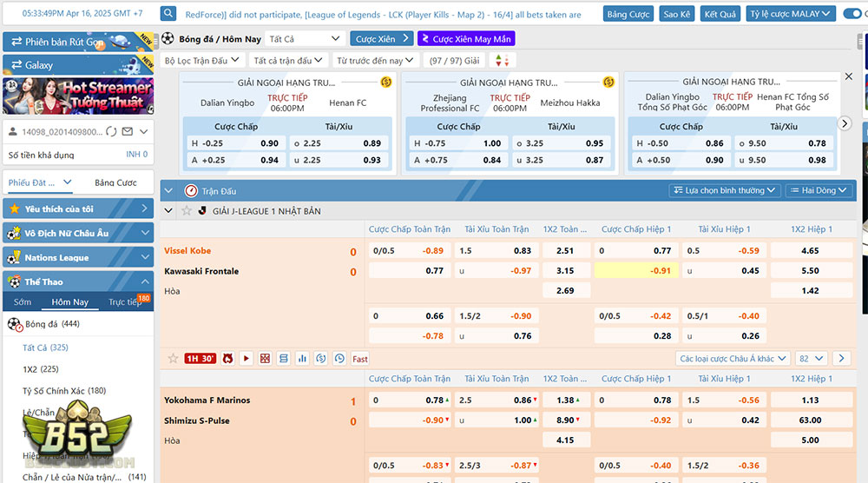
Task: Click the Kết Quả button
Action: click(x=720, y=13)
